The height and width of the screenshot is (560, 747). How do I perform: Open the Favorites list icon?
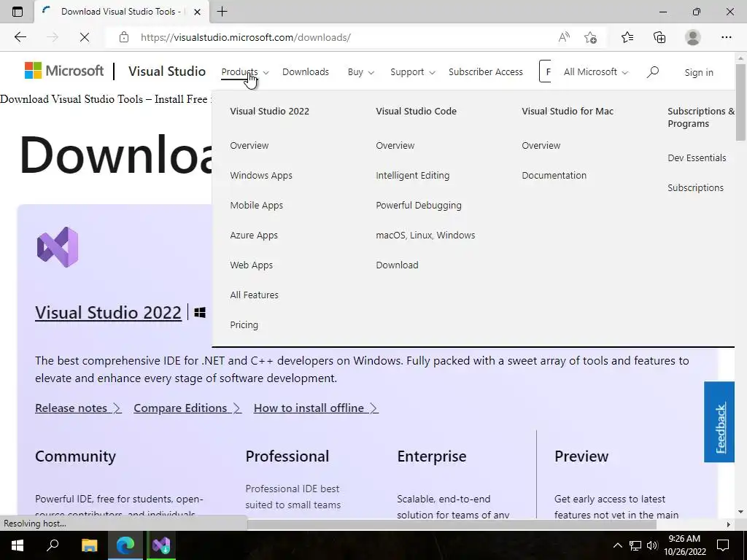627,37
